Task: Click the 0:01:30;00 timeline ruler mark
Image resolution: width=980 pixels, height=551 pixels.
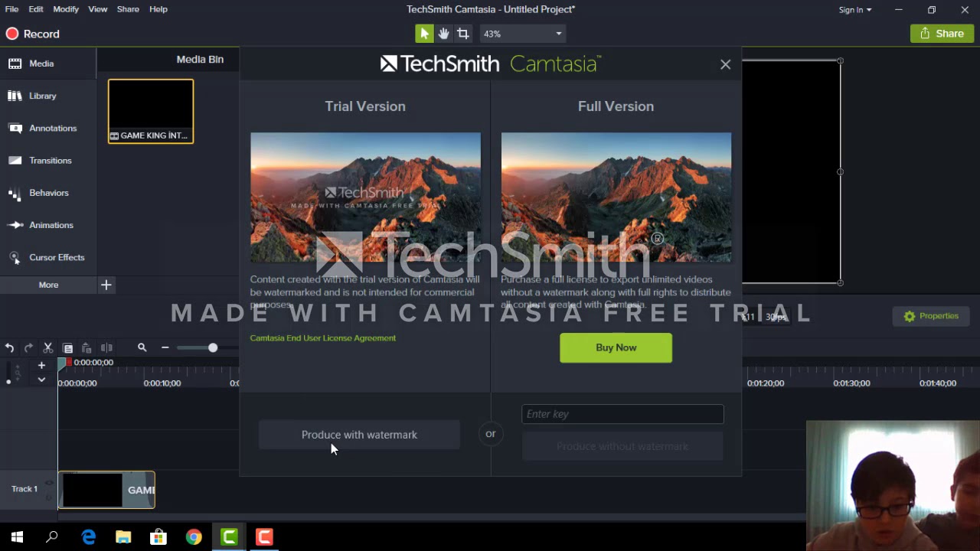Action: [x=851, y=383]
